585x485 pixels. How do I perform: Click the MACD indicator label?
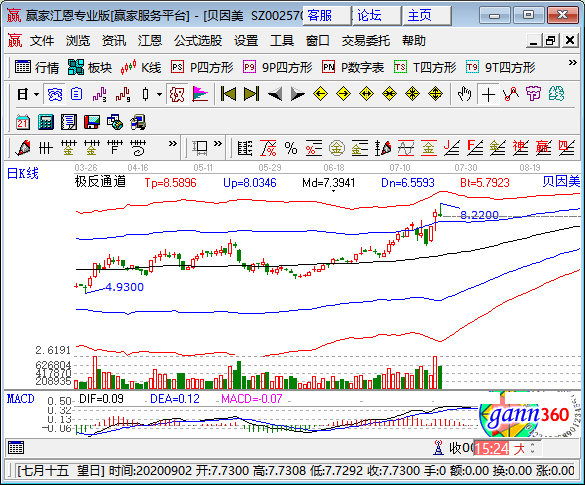(x=21, y=399)
